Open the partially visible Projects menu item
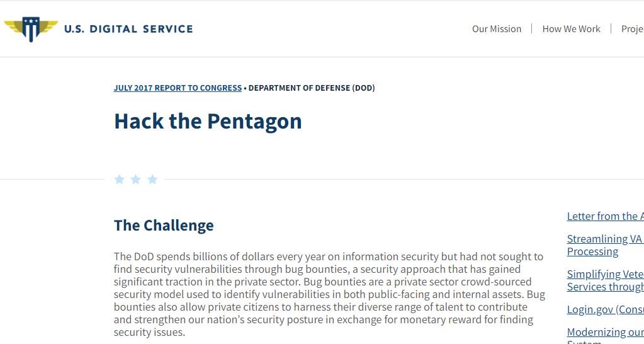Screen dimensions: 644x344 point(631,29)
